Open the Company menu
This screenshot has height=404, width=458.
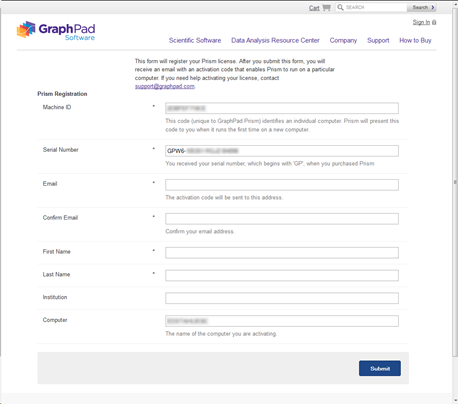click(343, 40)
